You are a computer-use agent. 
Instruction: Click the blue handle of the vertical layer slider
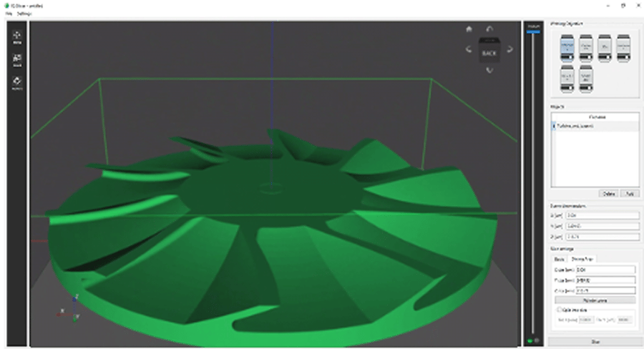coord(534,31)
